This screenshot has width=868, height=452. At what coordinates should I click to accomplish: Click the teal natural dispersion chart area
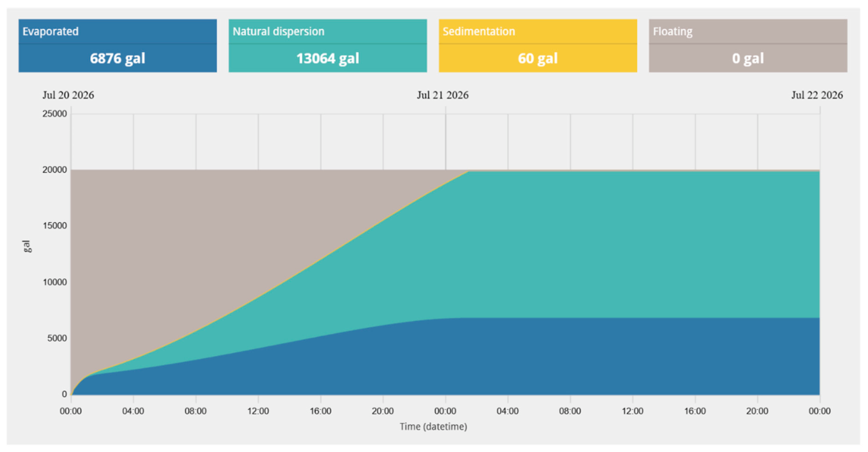point(611,245)
